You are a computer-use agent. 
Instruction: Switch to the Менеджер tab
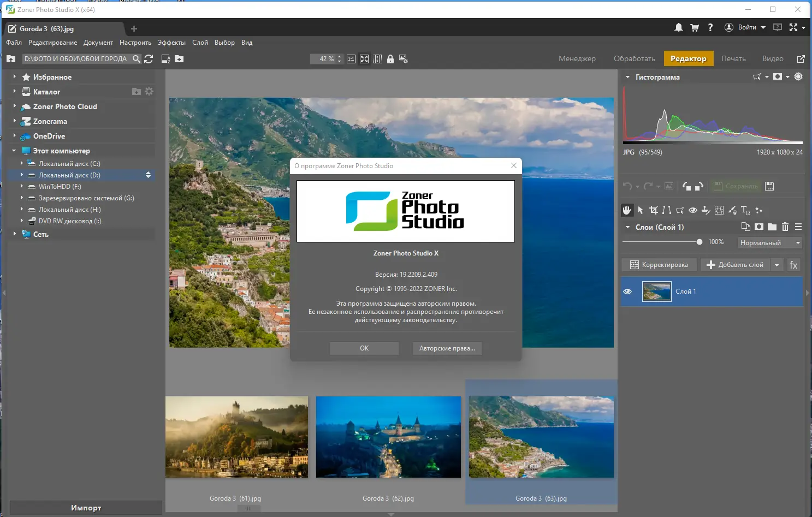pyautogui.click(x=577, y=58)
